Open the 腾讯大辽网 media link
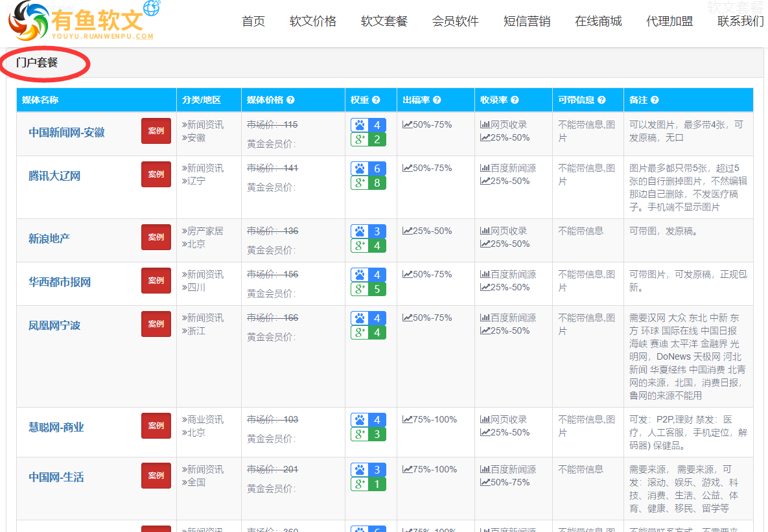768x532 pixels. click(x=54, y=176)
